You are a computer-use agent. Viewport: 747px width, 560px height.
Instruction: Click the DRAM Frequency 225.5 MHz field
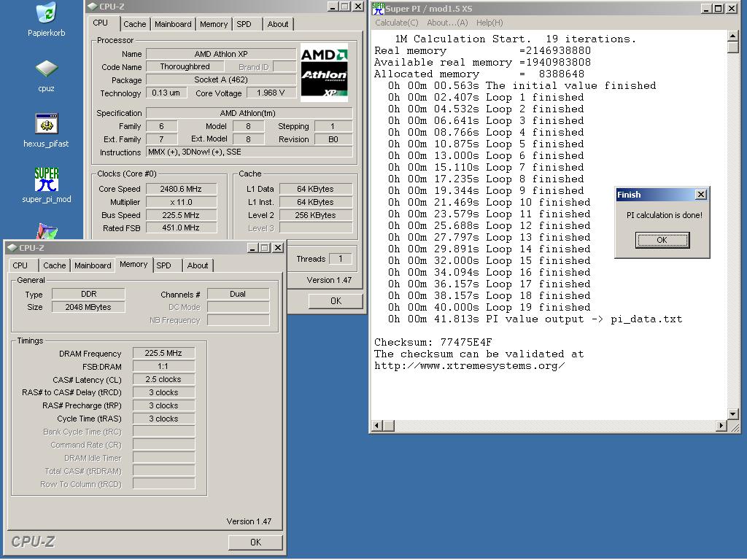(x=163, y=353)
